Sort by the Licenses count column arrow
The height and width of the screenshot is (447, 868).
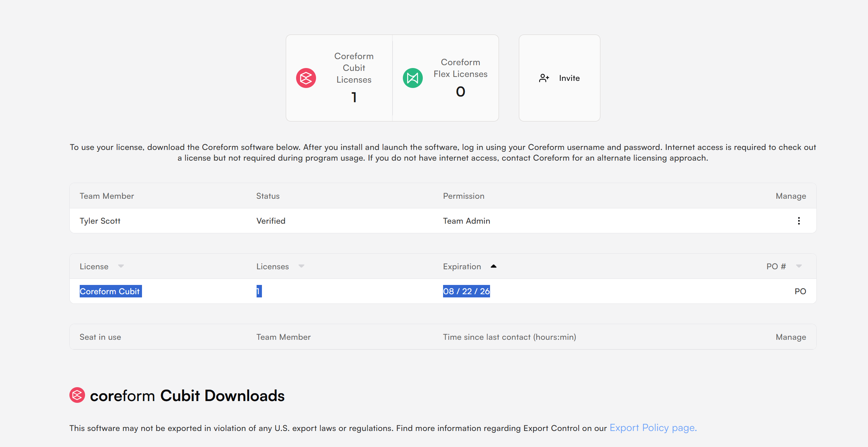(301, 266)
